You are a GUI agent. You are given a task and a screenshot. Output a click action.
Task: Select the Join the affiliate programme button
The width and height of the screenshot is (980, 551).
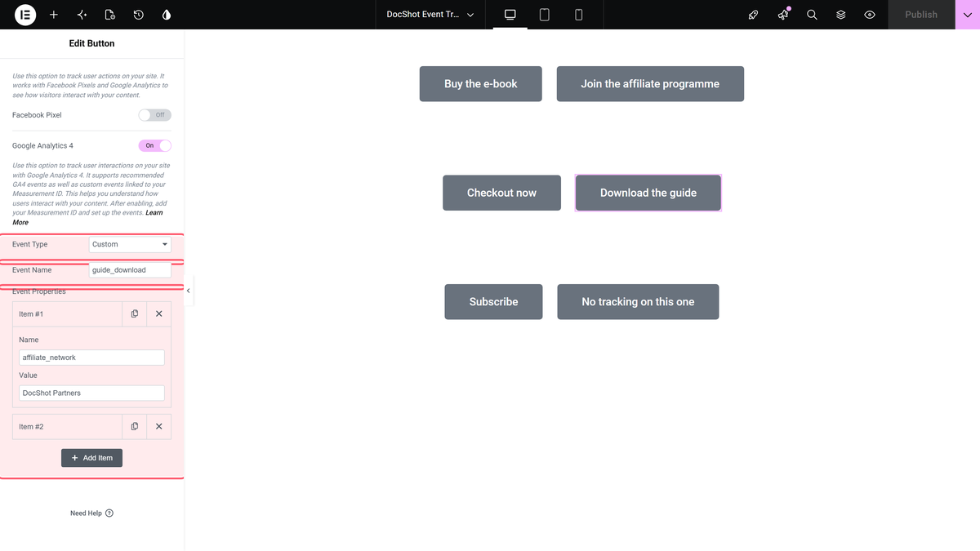tap(650, 84)
